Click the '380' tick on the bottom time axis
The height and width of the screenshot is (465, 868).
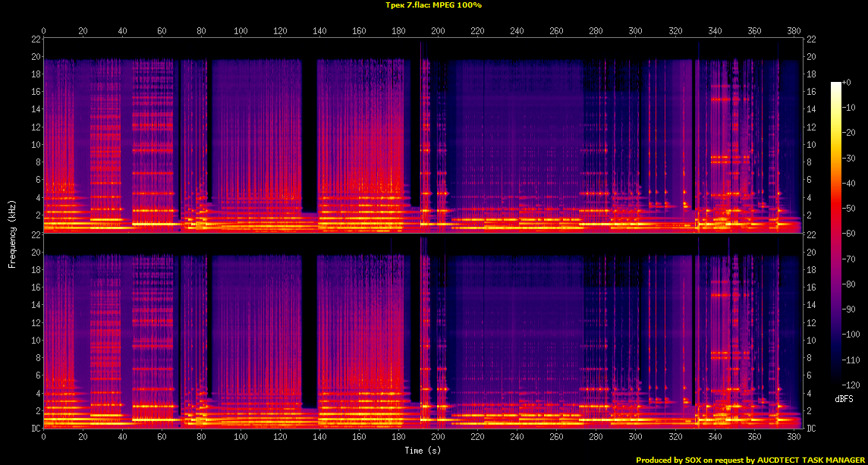click(794, 437)
